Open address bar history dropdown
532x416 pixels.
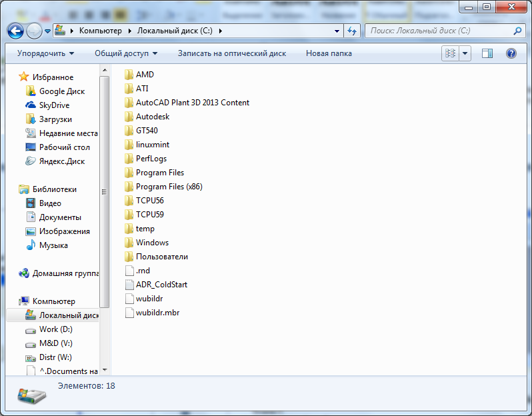(337, 31)
